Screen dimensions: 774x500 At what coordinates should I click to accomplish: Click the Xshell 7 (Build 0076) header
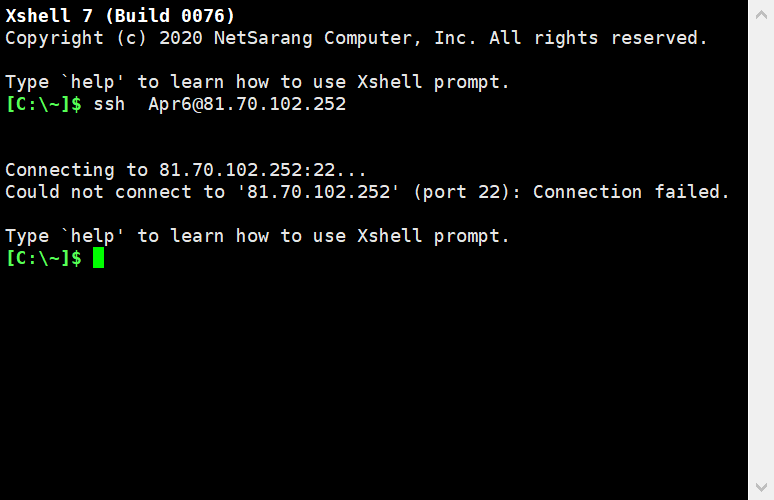pos(120,16)
